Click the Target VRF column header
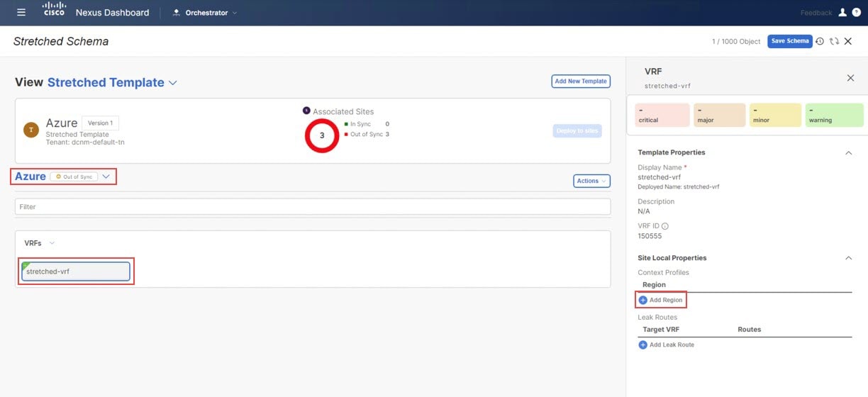868x397 pixels. [662, 330]
